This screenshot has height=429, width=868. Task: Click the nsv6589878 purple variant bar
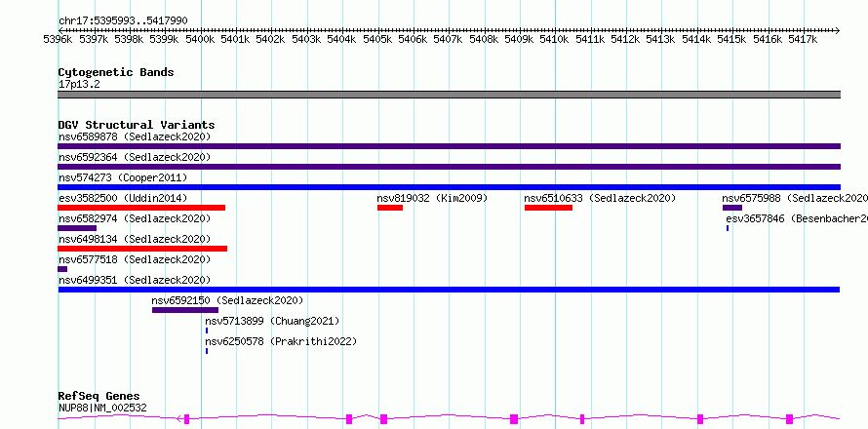pyautogui.click(x=449, y=146)
